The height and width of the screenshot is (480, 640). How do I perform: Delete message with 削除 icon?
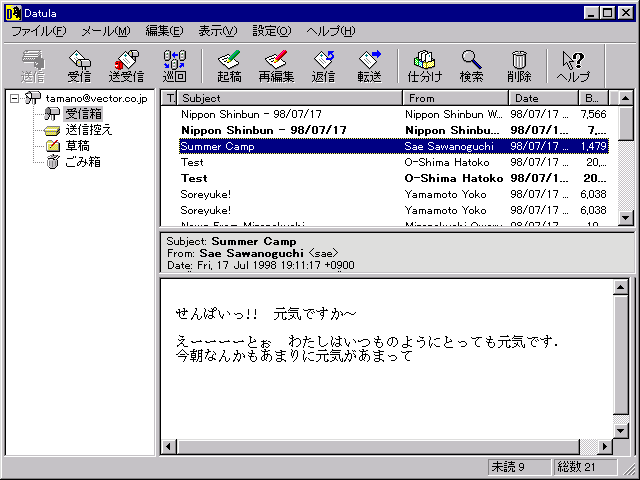tap(518, 66)
